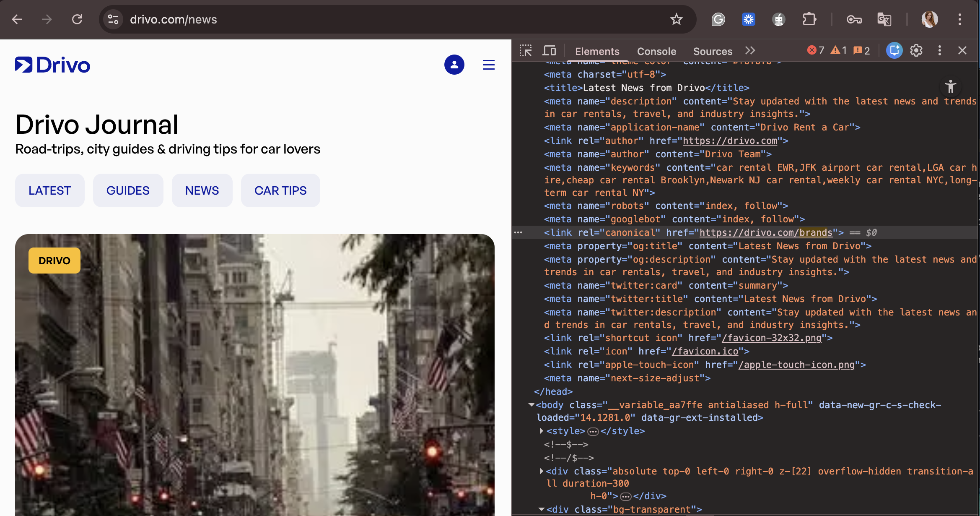This screenshot has height=516, width=980.
Task: Open the /apple-touch-icon.png href link
Action: [796, 365]
